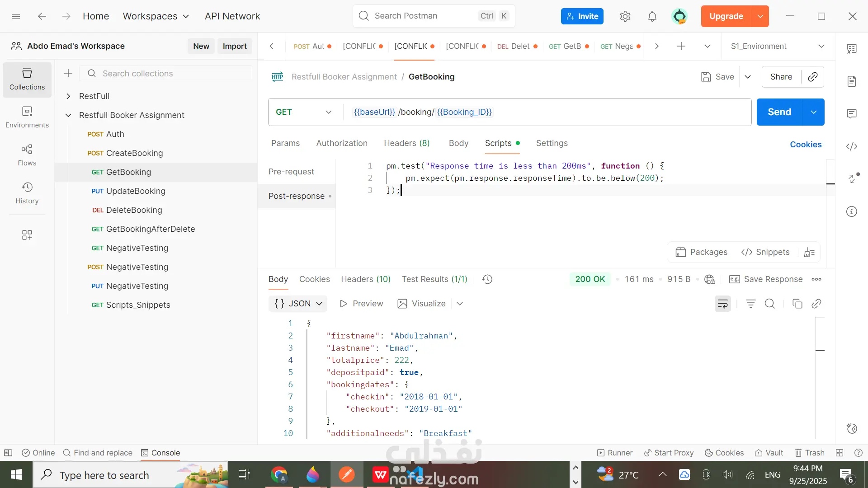Image resolution: width=868 pixels, height=488 pixels.
Task: Open the Environments sidebar panel
Action: 27,117
